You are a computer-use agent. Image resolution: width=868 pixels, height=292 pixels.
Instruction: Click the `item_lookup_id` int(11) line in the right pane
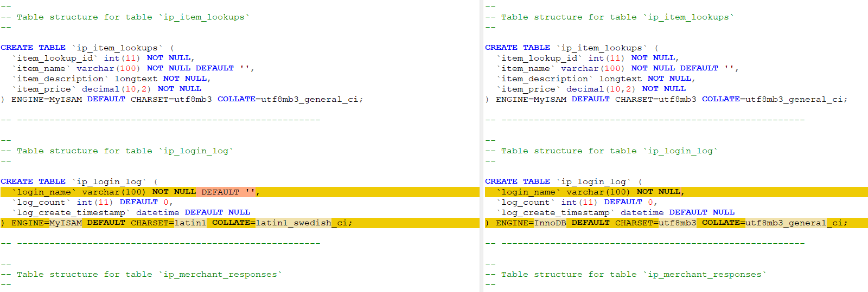[x=588, y=58]
